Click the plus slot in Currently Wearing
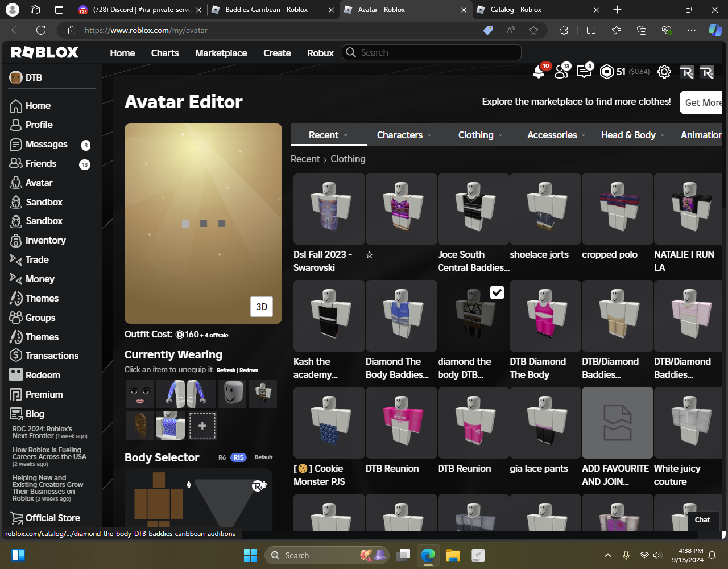 202,425
